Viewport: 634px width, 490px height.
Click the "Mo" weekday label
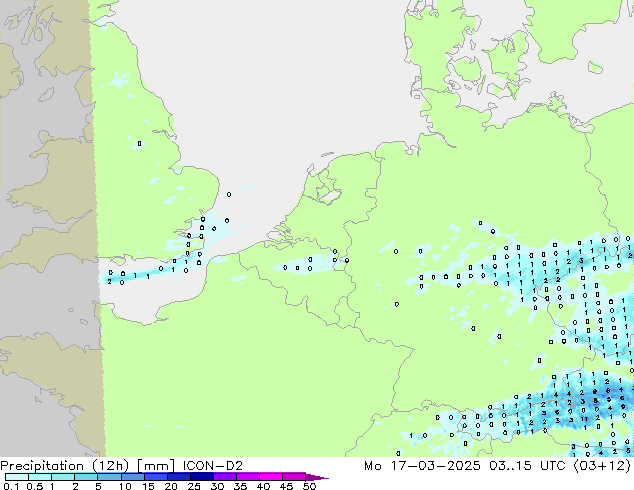[x=373, y=466]
